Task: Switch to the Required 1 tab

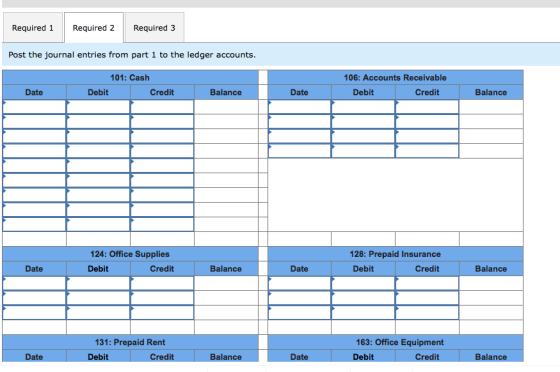Action: coord(33,28)
